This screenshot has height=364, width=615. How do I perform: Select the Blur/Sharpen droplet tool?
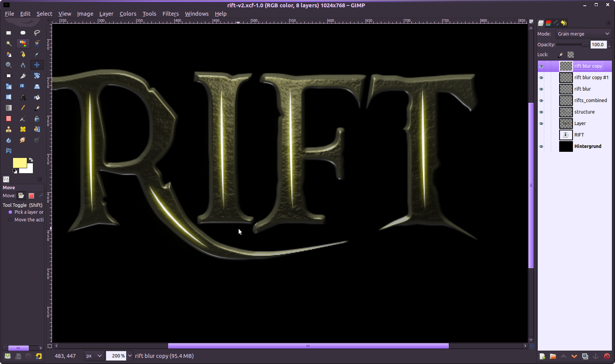click(x=8, y=140)
